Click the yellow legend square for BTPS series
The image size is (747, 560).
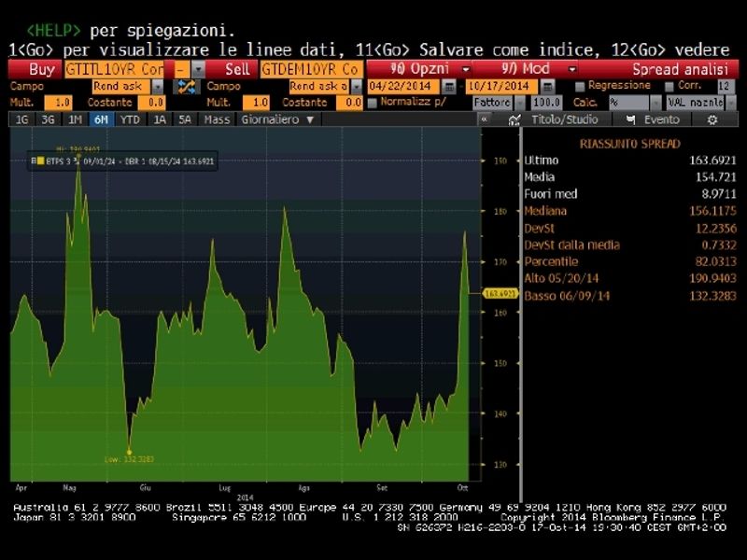tap(34, 161)
